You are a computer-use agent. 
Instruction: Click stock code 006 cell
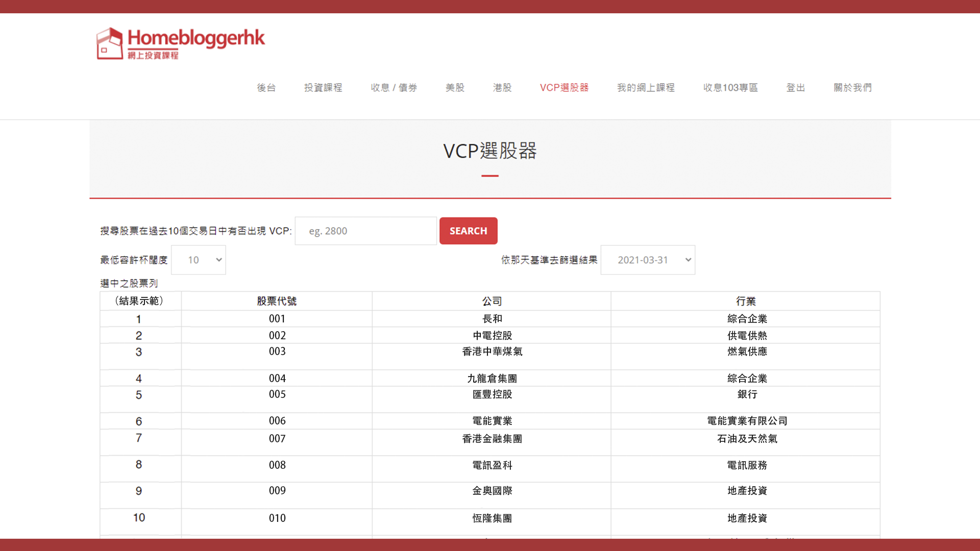pyautogui.click(x=277, y=421)
